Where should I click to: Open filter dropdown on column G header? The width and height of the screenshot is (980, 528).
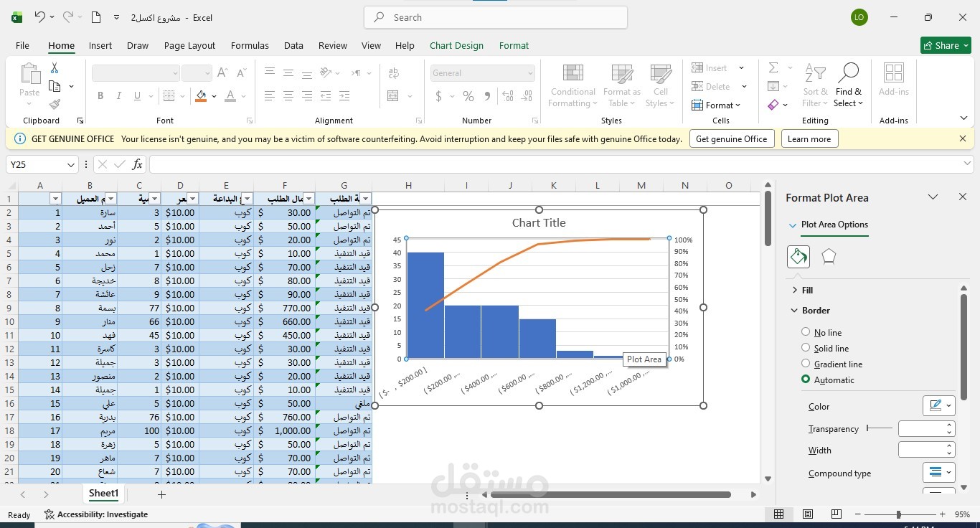coord(366,199)
